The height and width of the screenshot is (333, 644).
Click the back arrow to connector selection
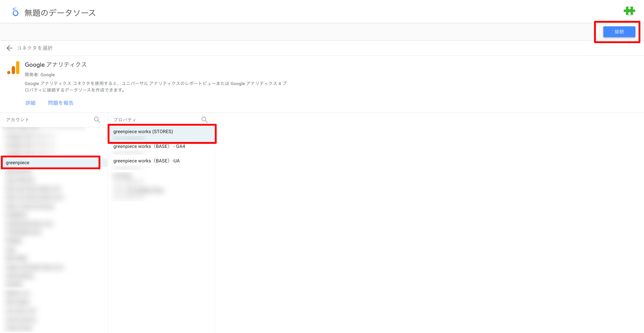click(x=10, y=48)
